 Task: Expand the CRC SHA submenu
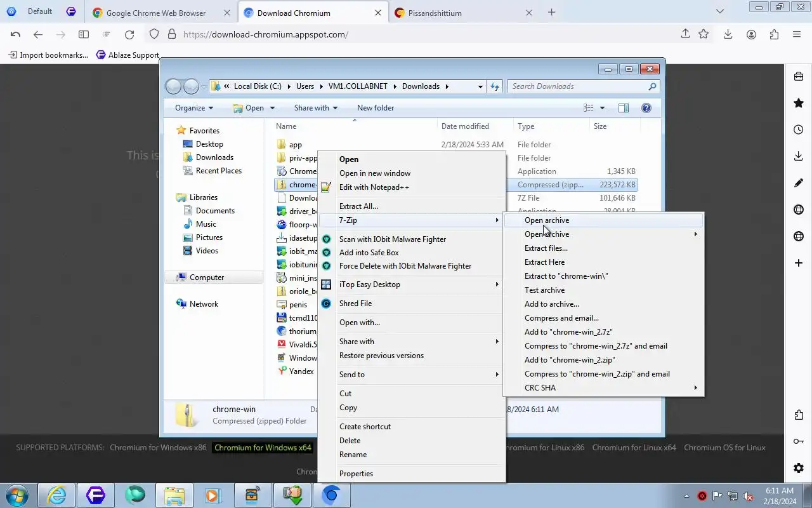tap(604, 388)
